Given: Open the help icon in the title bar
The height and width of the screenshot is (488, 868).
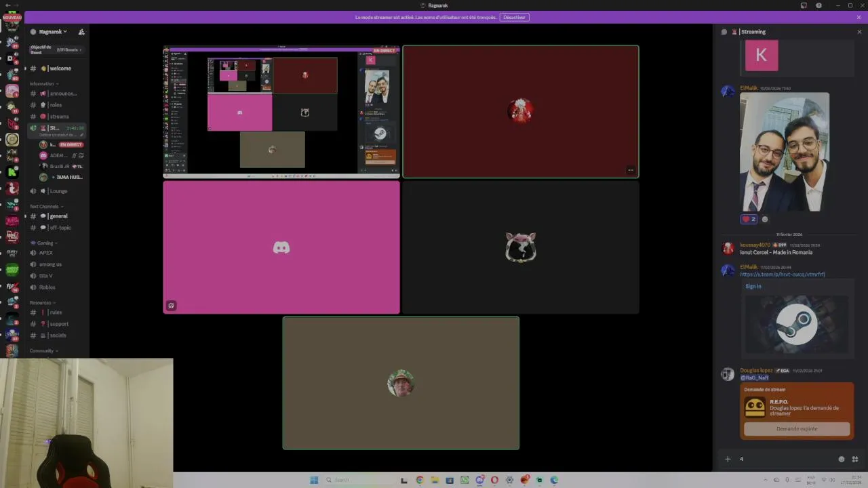Looking at the screenshot, I should [x=818, y=5].
